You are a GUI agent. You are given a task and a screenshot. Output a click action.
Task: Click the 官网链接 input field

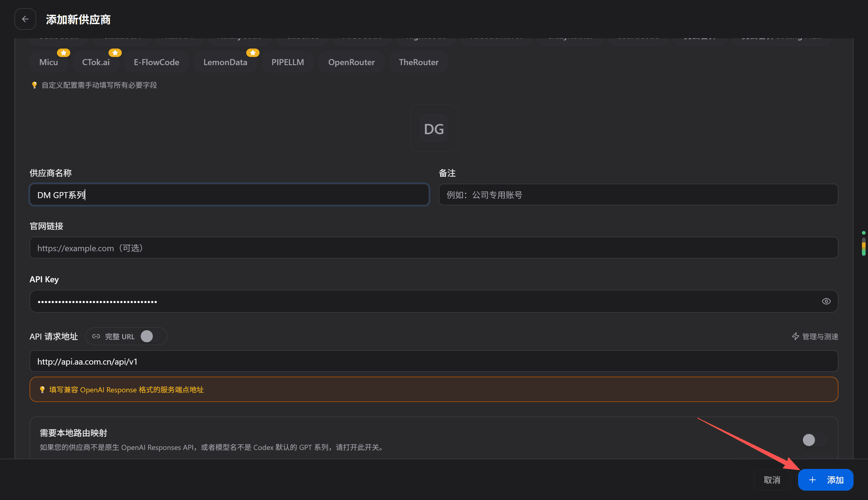coord(434,248)
